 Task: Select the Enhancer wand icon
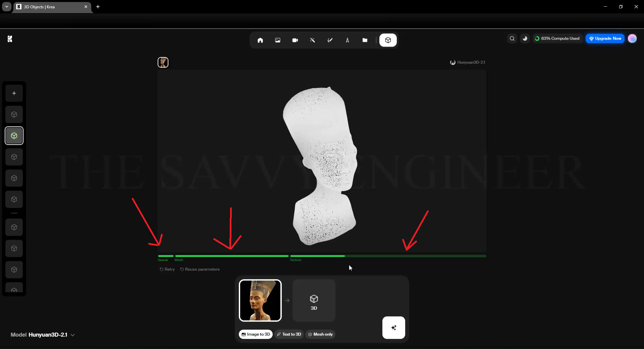[x=313, y=40]
